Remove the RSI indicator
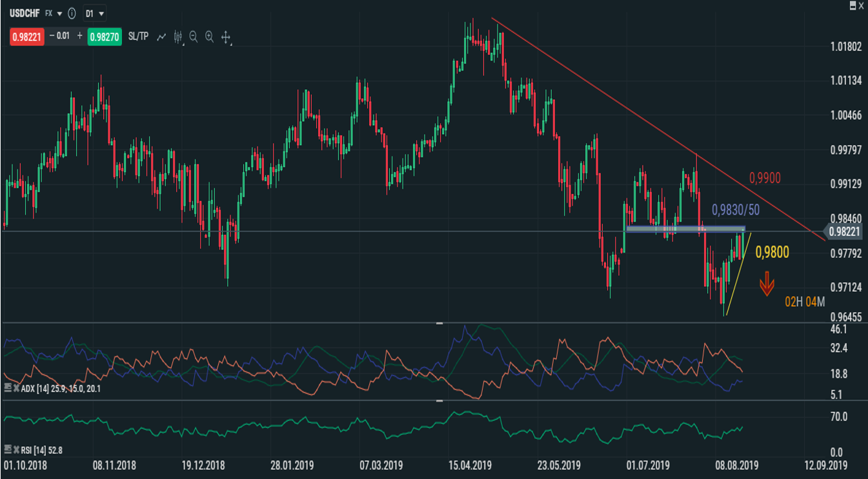 click(16, 449)
